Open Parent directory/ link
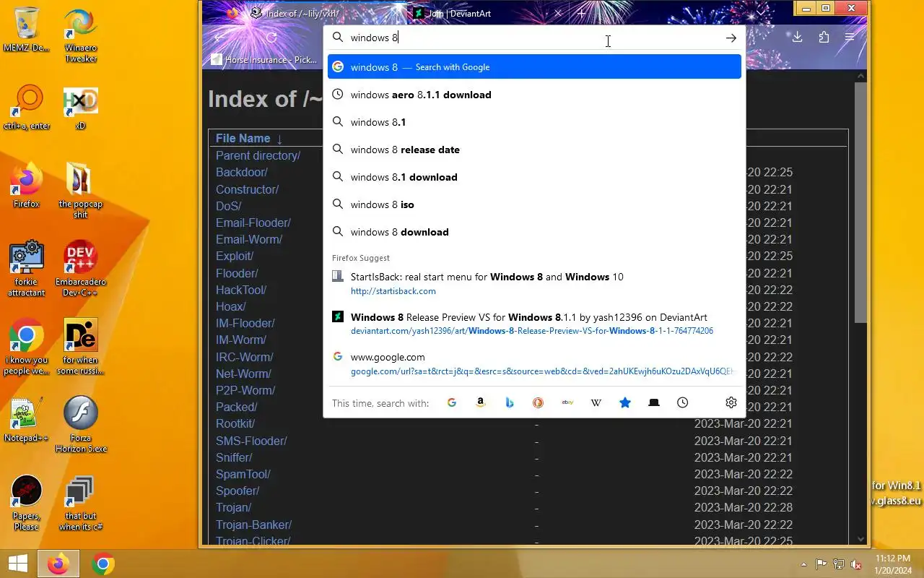The image size is (924, 578). pos(258,155)
